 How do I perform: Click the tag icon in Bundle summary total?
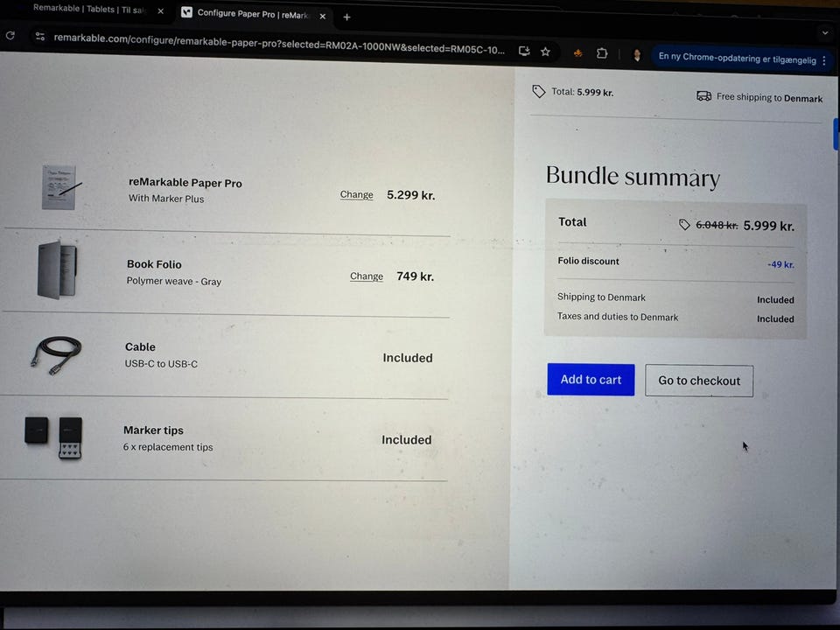pos(684,224)
